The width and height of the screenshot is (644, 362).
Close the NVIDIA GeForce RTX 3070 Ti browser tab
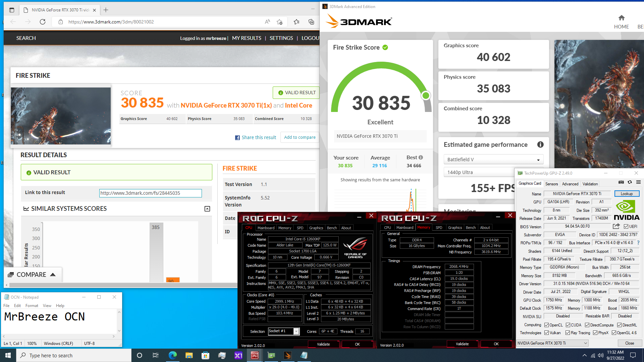(x=94, y=10)
